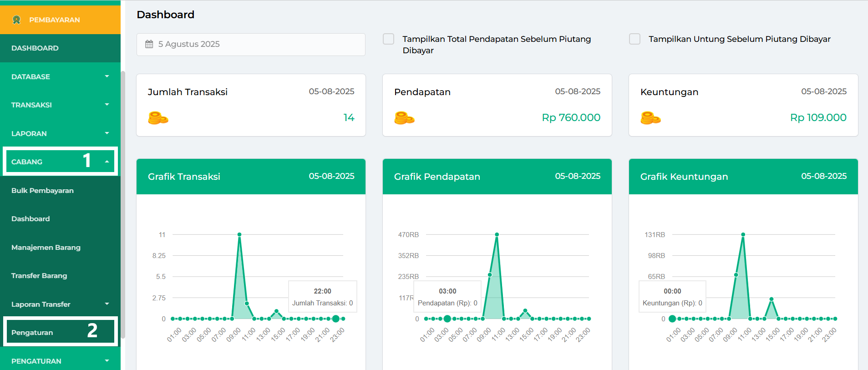Open the TRANSAKSI sidebar menu
Image resolution: width=868 pixels, height=370 pixels.
coord(60,105)
